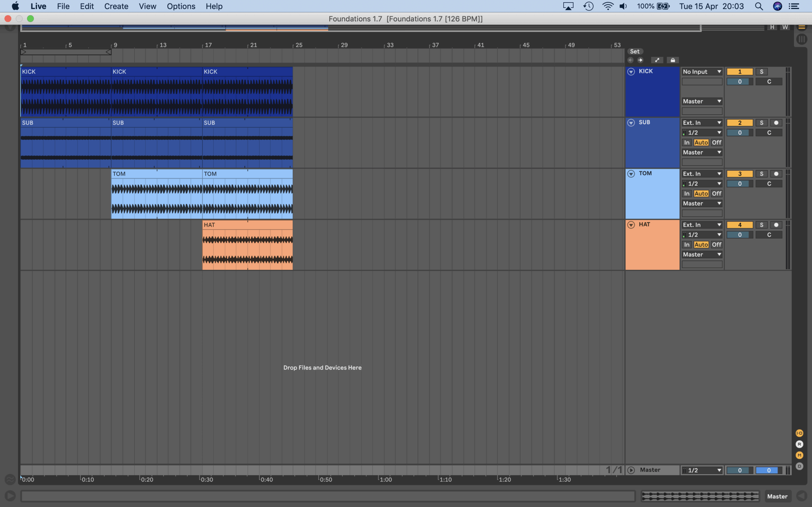
Task: Solo the TOM track
Action: pos(761,174)
